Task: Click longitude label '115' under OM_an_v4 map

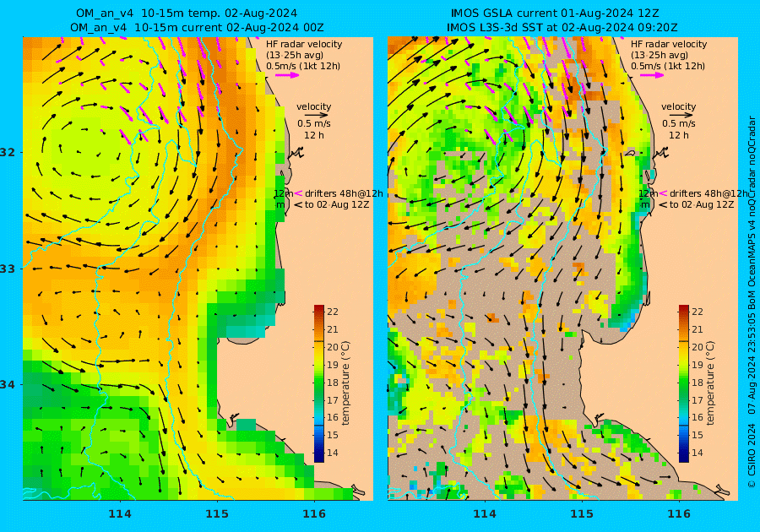Action: 217,514
